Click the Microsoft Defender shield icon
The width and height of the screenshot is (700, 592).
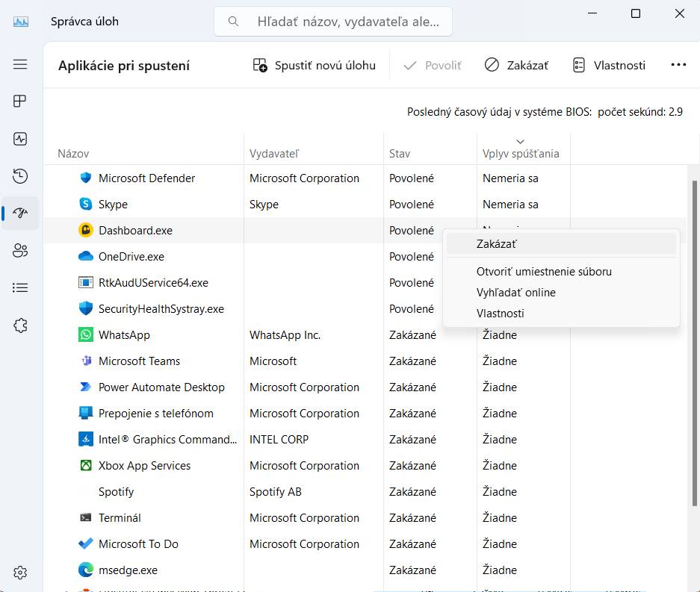click(86, 178)
